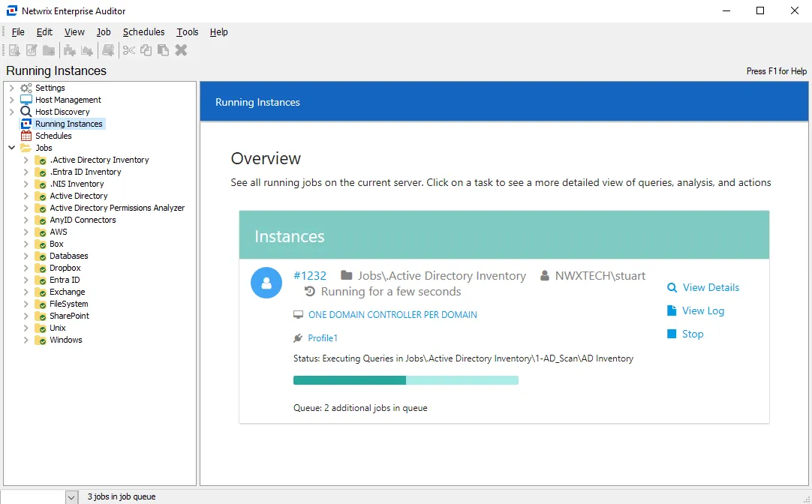Open the Edit menu
This screenshot has height=504, width=812.
tap(44, 32)
